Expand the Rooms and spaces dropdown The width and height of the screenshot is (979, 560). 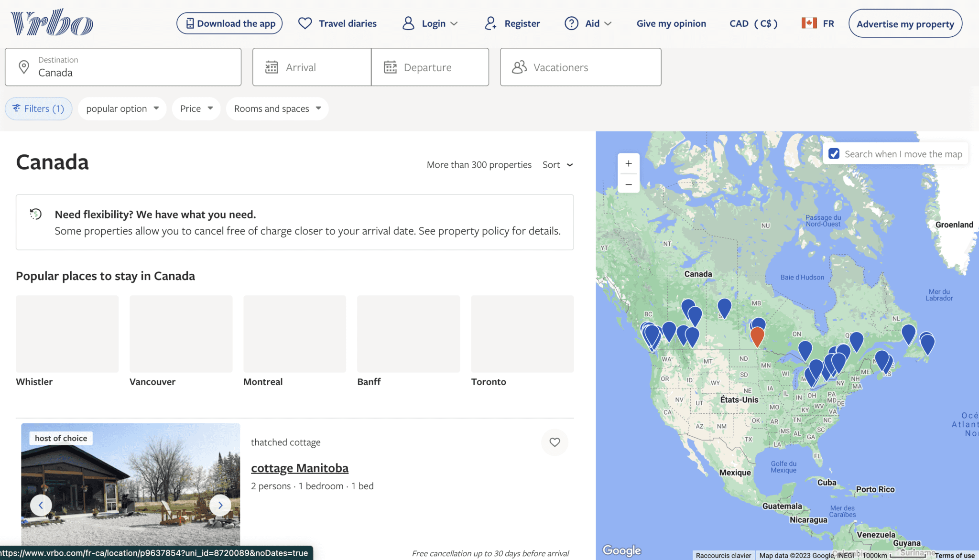[277, 108]
